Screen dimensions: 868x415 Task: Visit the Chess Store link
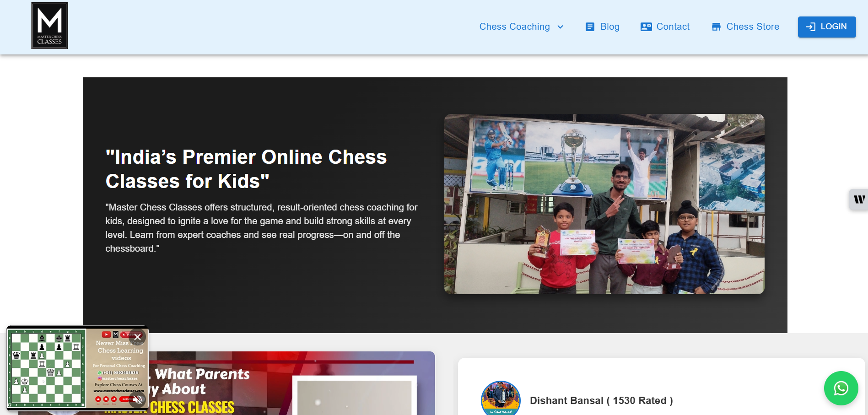tap(753, 27)
